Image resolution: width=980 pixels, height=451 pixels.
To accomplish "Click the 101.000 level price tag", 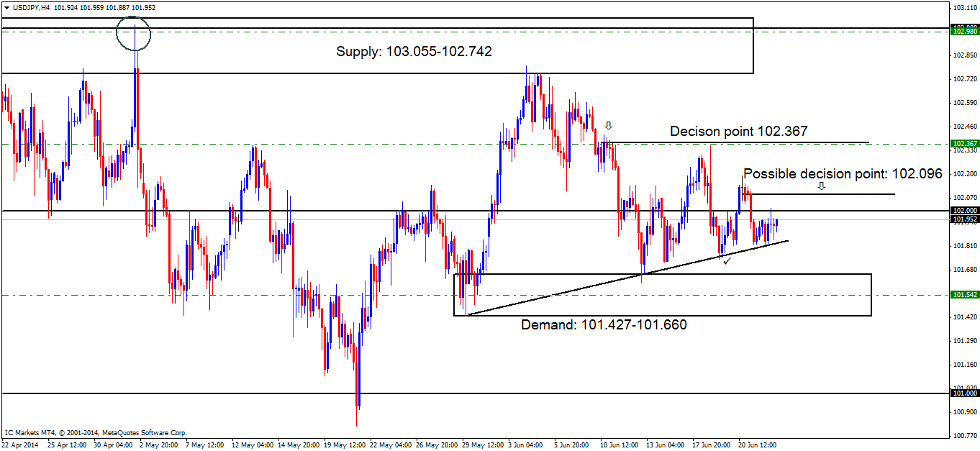I will pyautogui.click(x=965, y=393).
